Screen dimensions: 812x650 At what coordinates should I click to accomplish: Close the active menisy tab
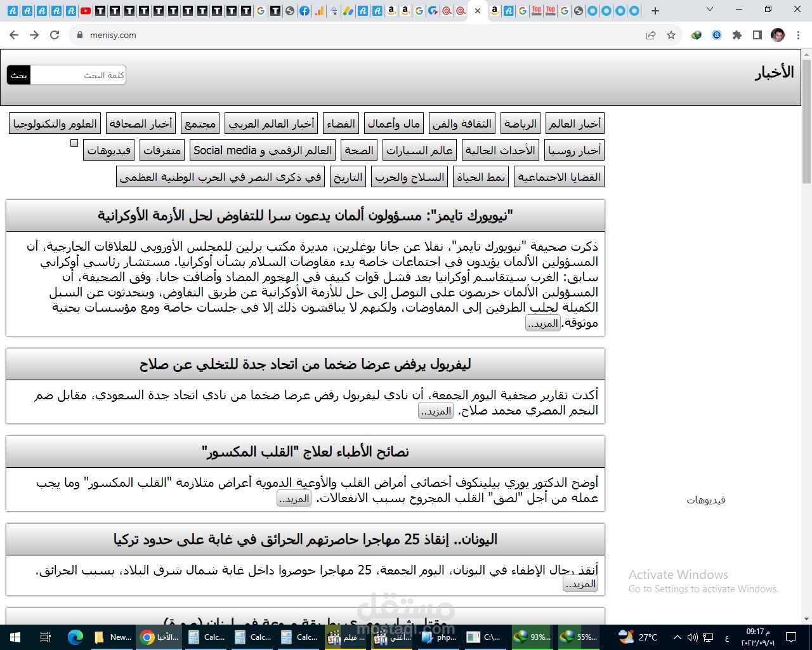pos(478,11)
